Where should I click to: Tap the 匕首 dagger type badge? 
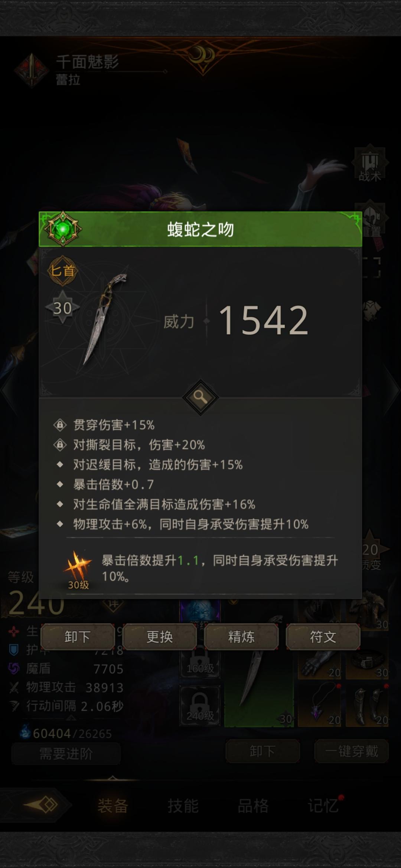pos(62,270)
